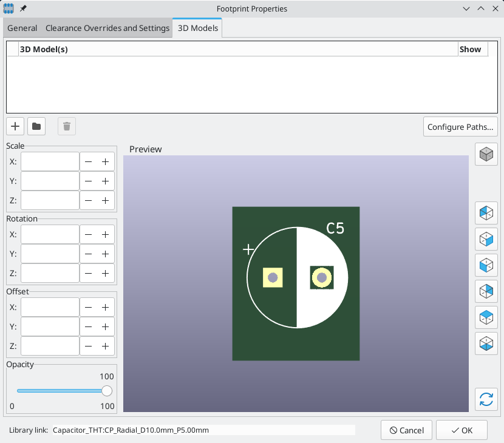Viewport: 504px width, 443px height.
Task: Click the Scale Y input field
Action: click(50, 181)
